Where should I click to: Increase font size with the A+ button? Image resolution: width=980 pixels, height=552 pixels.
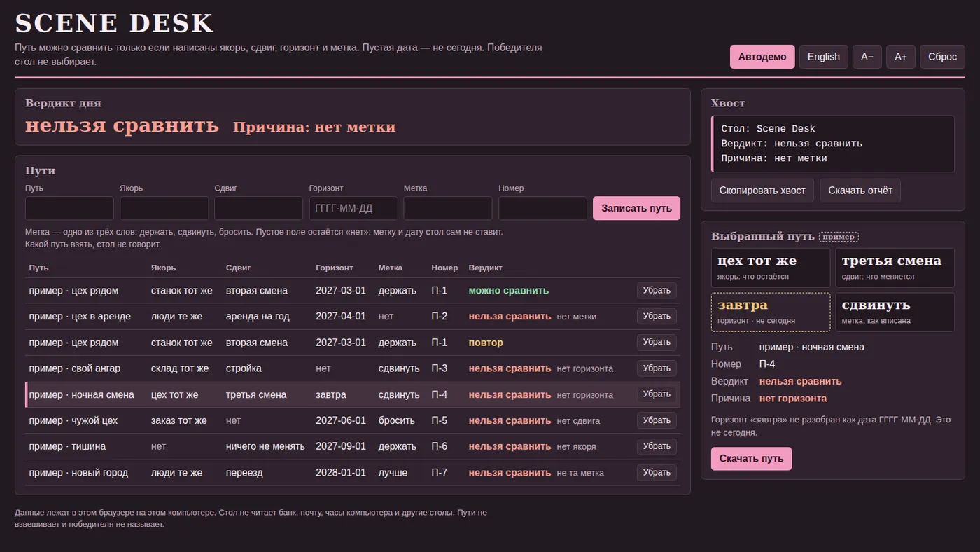point(901,57)
